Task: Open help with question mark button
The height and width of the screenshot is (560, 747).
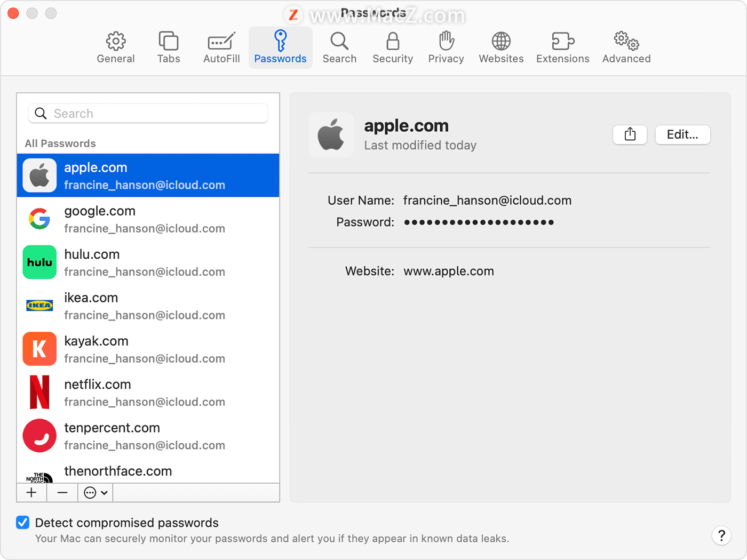Action: pos(721,535)
